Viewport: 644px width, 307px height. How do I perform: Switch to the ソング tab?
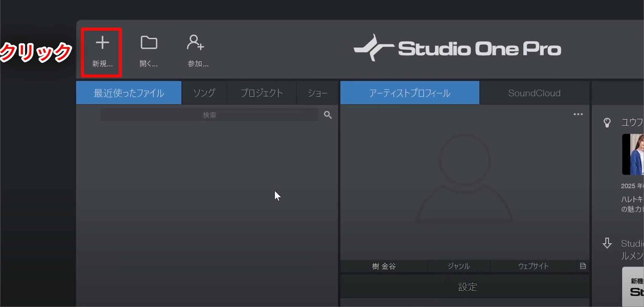click(204, 93)
